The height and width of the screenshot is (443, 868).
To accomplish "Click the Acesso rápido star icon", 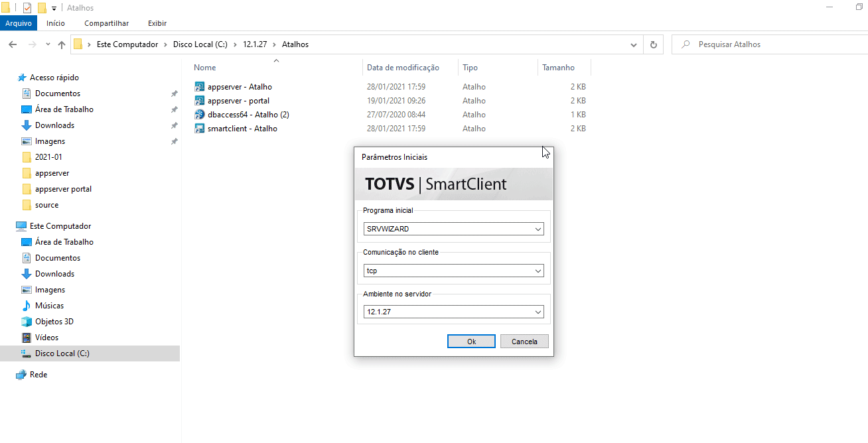I will (22, 78).
